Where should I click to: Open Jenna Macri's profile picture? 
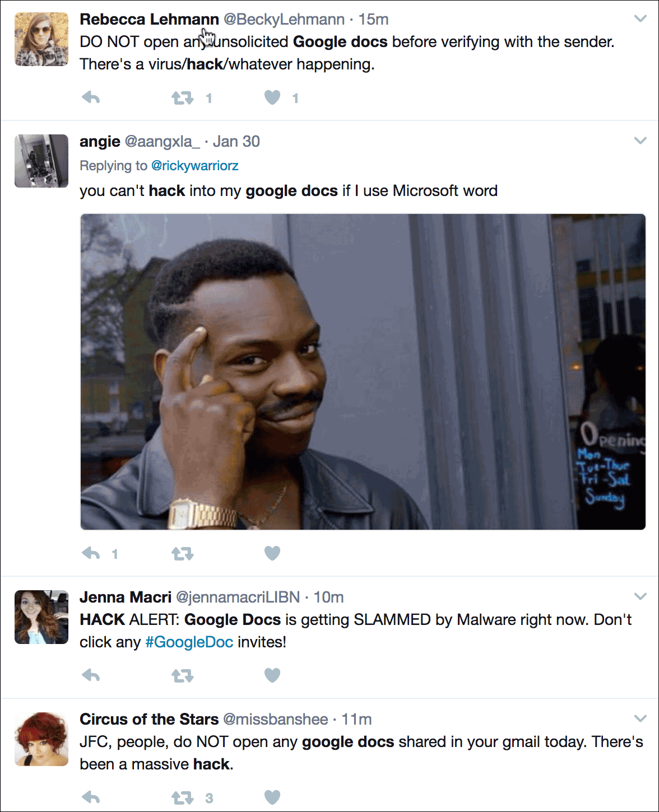click(x=41, y=617)
